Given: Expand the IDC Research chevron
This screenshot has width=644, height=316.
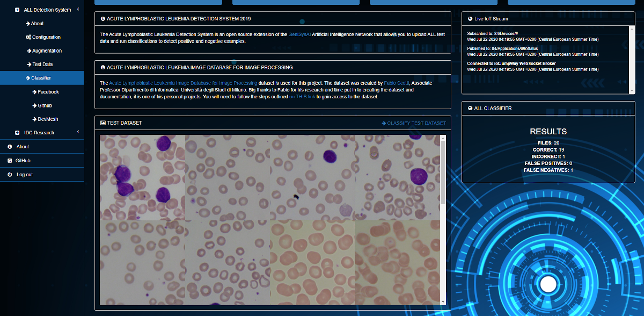Looking at the screenshot, I should [x=78, y=132].
